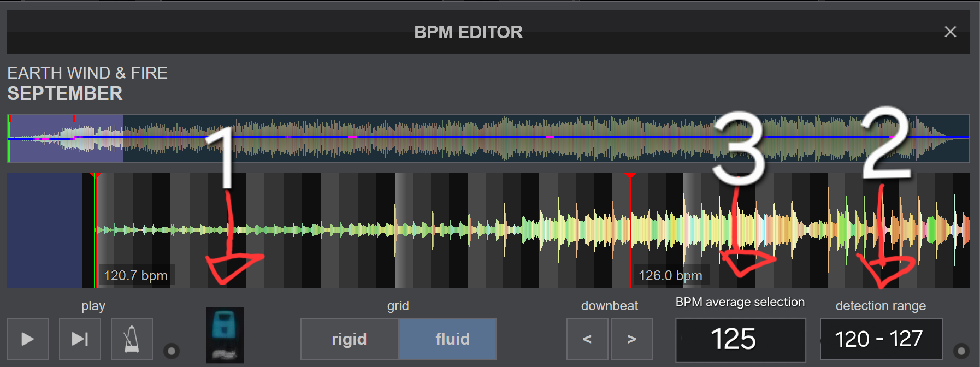The width and height of the screenshot is (980, 367).
Task: Select the rigid grid mode
Action: (x=350, y=339)
